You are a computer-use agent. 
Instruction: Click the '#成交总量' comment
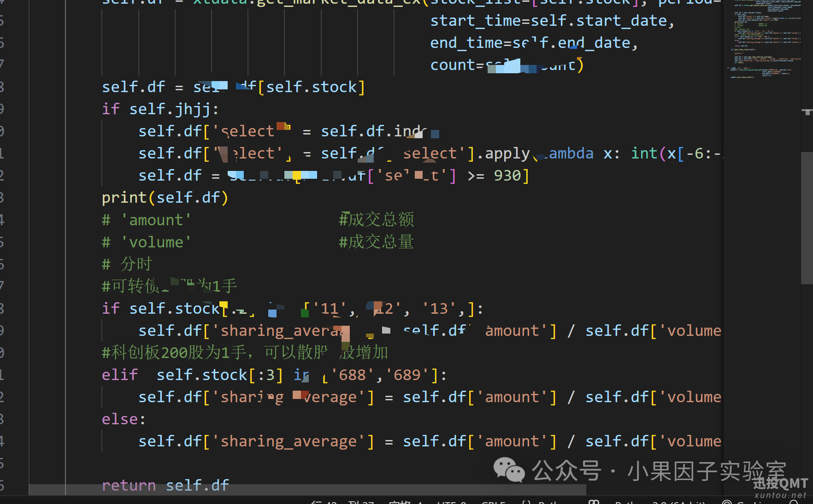(x=376, y=242)
